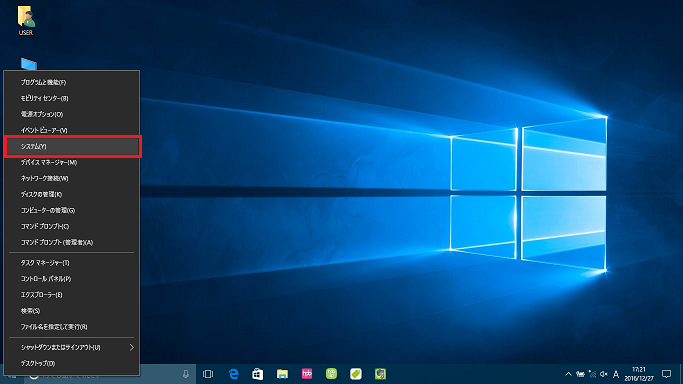683x384 pixels.
Task: Choose システム(Y) in the context menu
Action: point(72,146)
